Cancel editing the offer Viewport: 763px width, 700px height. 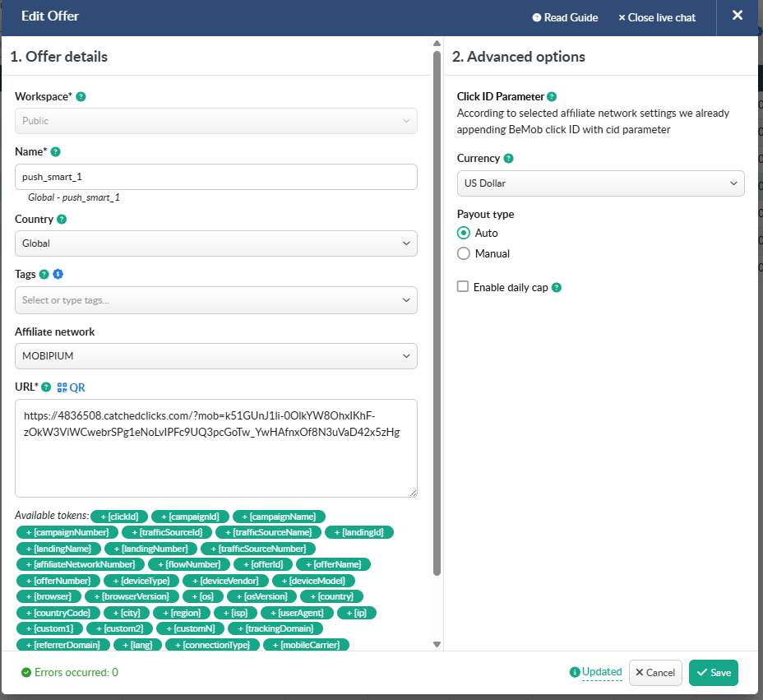pos(655,672)
